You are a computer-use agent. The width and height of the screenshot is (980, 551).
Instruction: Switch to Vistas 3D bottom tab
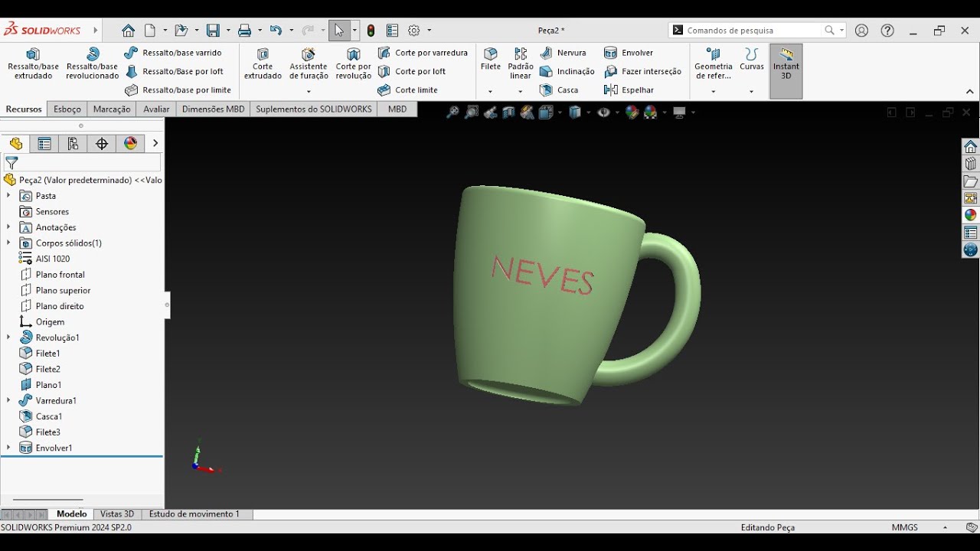(117, 514)
